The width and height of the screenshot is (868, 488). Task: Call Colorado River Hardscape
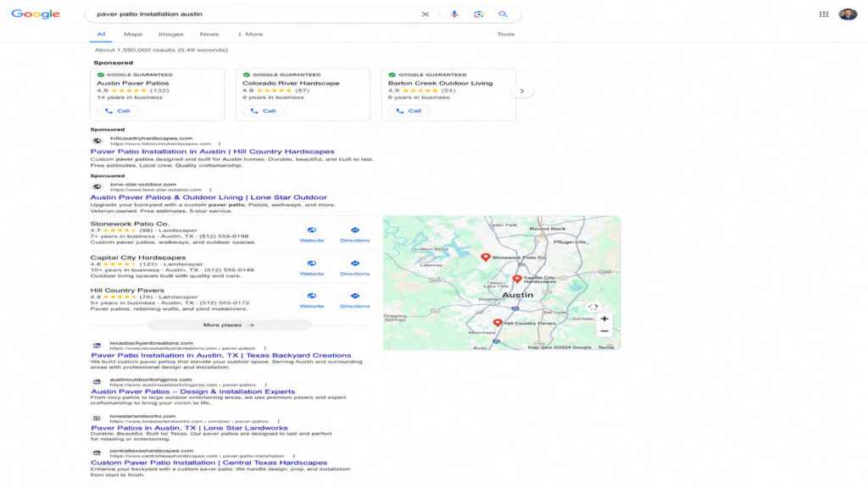263,111
